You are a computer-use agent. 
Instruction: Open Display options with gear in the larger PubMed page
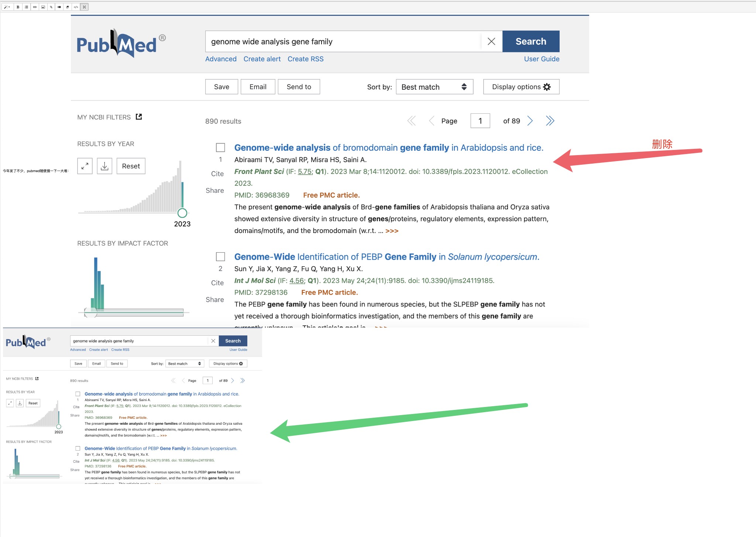[521, 87]
